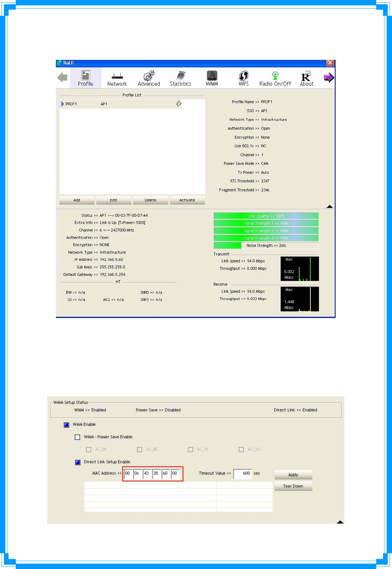
Task: Open the WPS icon
Action: pos(244,78)
